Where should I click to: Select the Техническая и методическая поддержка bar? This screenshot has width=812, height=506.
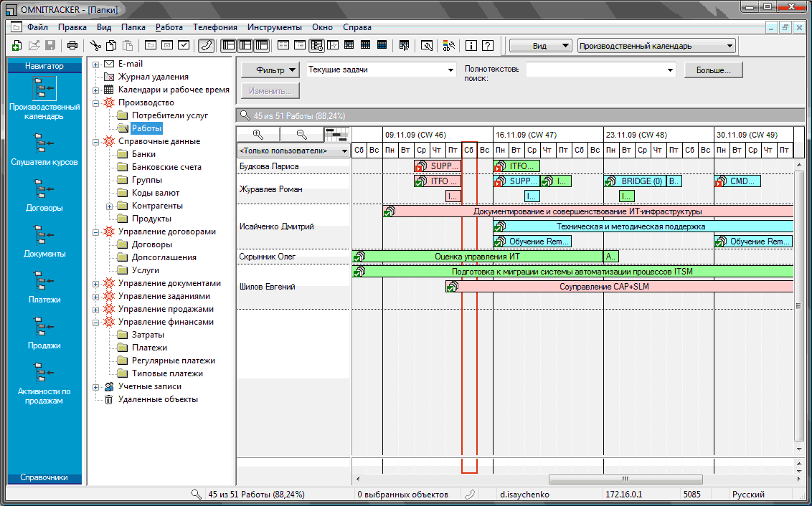643,226
